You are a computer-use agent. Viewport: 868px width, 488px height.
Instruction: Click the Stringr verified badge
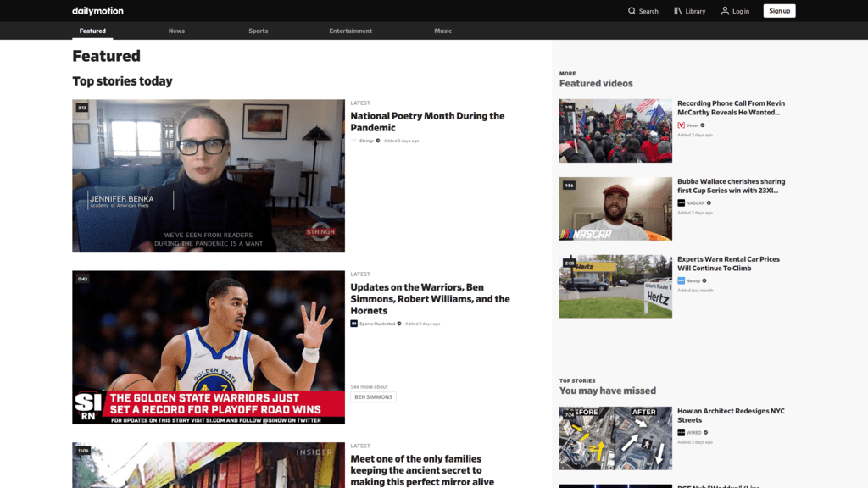[378, 141]
